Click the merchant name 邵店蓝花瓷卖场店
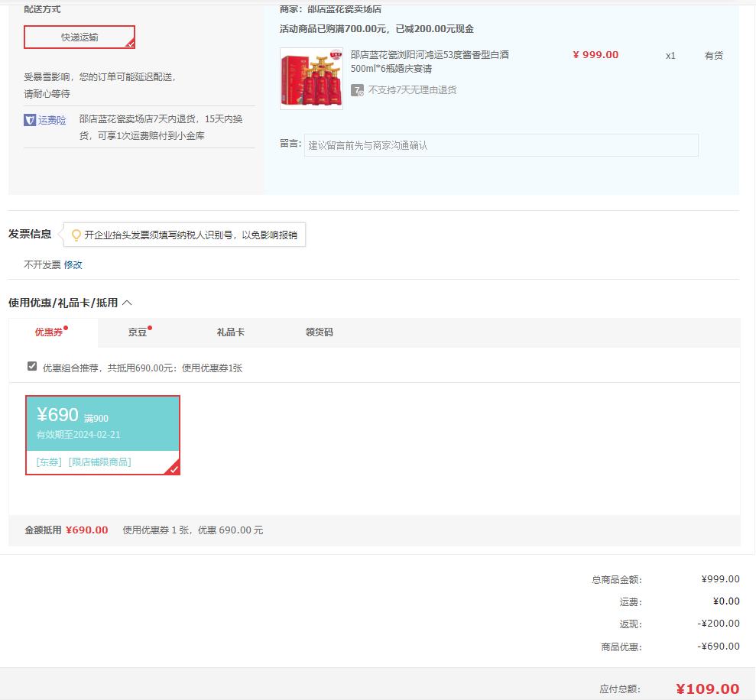Viewport: 756px width, 700px height. pyautogui.click(x=345, y=9)
